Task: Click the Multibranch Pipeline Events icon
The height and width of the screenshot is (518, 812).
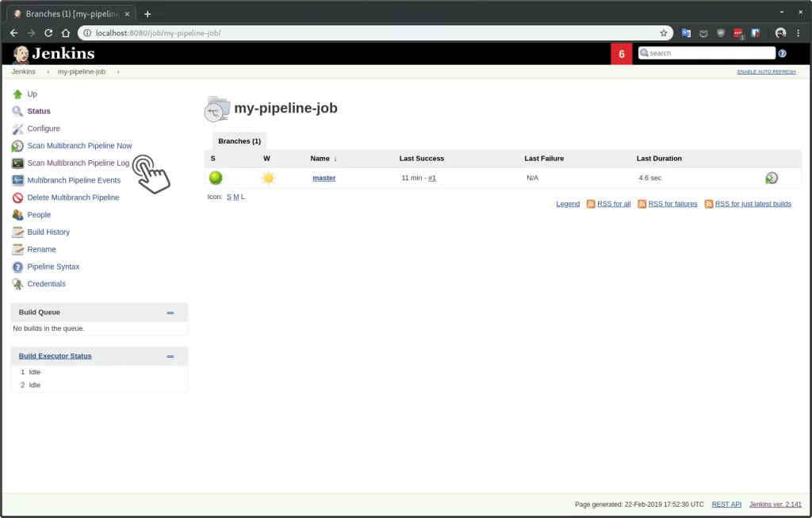Action: 17,180
